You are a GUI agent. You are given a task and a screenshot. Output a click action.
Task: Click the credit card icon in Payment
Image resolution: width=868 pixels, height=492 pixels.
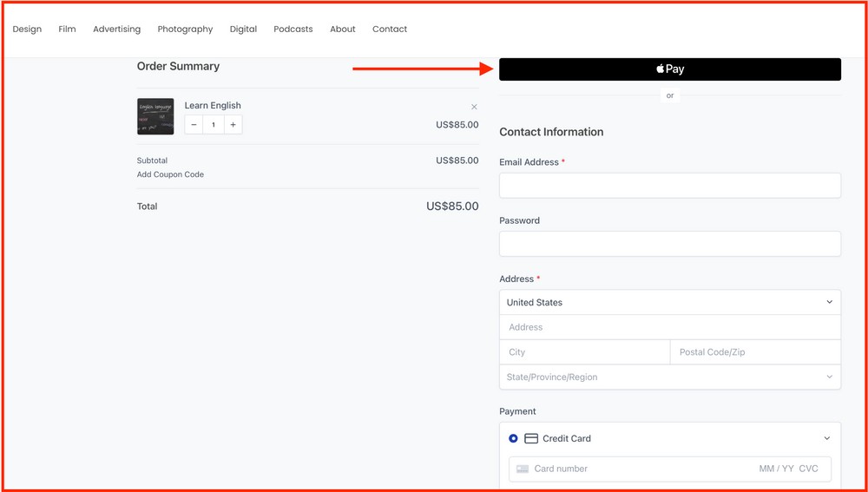531,439
